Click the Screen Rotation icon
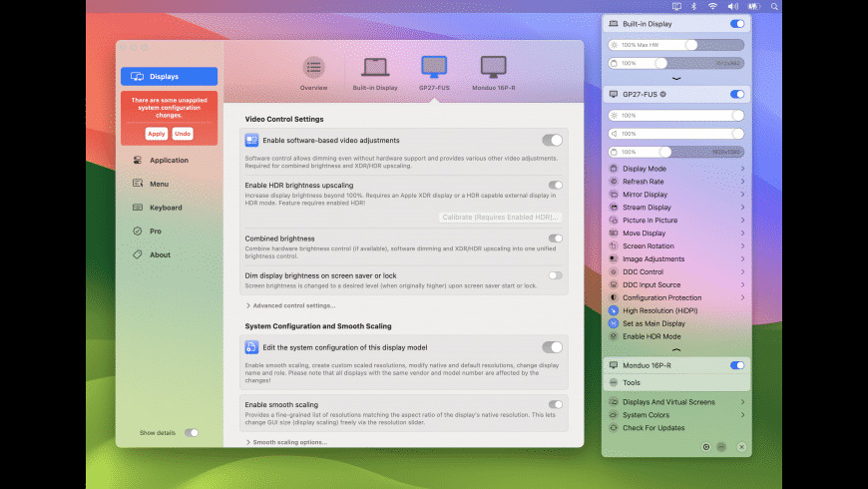The image size is (868, 489). pyautogui.click(x=614, y=245)
